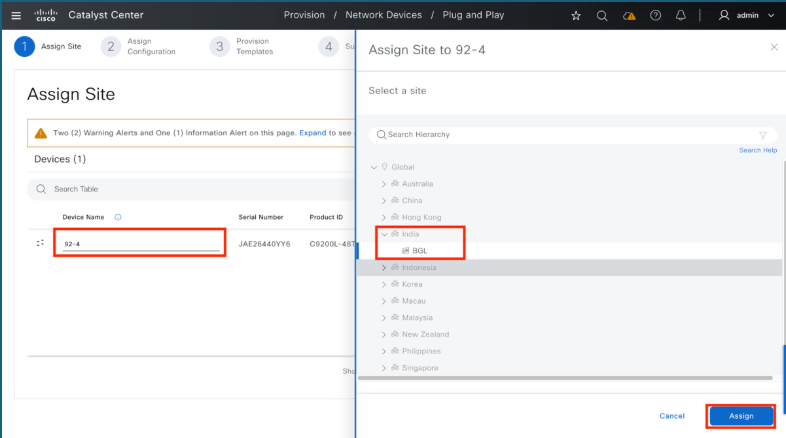Select the BGL site
Image resolution: width=786 pixels, height=438 pixels.
[420, 251]
